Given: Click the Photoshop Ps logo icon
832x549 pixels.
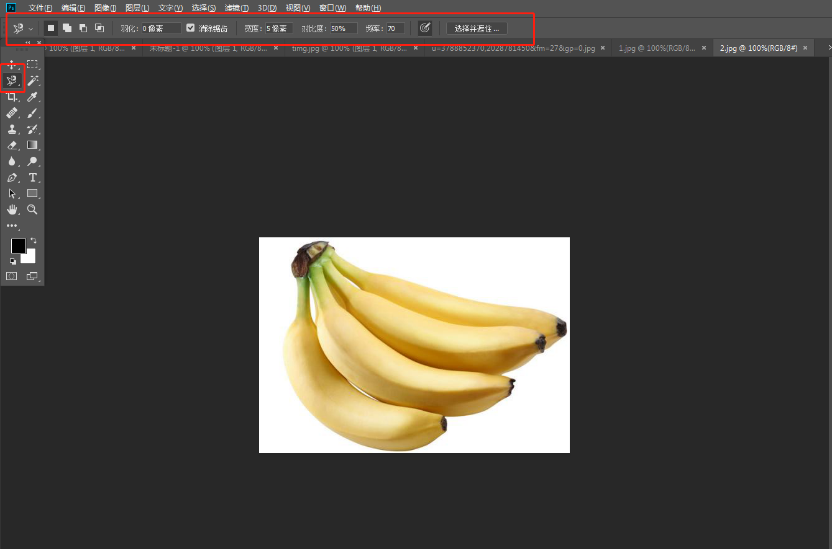Looking at the screenshot, I should point(11,7).
